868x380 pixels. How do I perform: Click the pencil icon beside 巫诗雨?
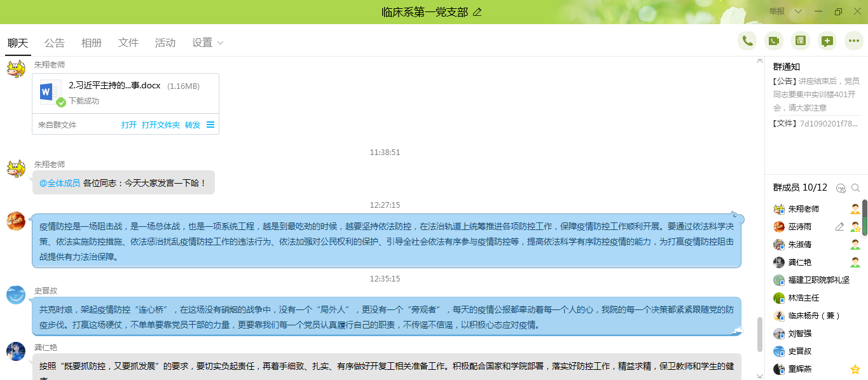coord(839,227)
